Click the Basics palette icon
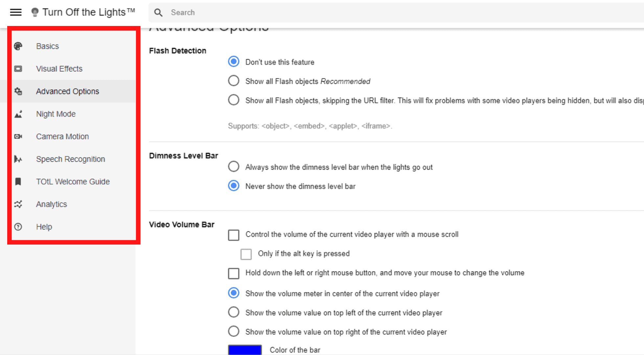 18,46
